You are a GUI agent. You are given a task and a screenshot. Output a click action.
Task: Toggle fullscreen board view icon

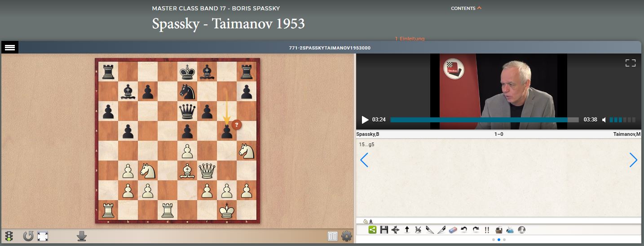43,236
